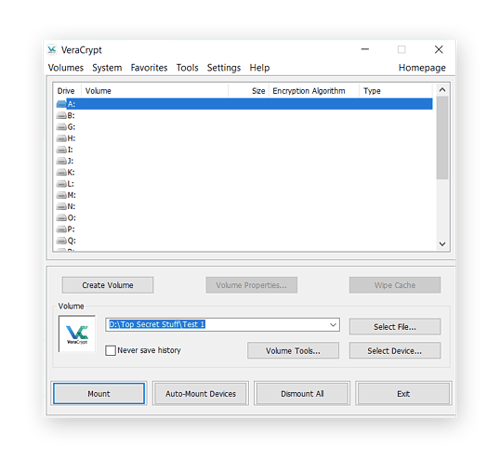Click the Select File... button
Image resolution: width=500 pixels, height=458 pixels.
pos(395,327)
